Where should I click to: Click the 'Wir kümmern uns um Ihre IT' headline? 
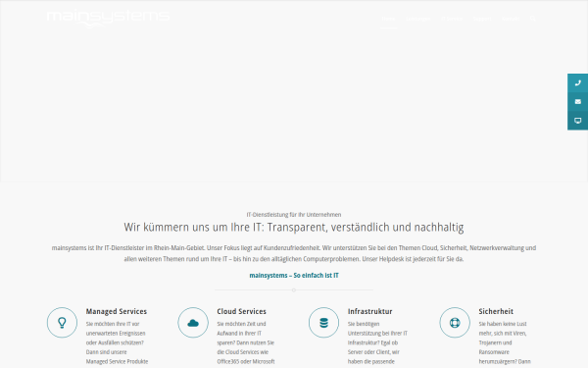(294, 228)
